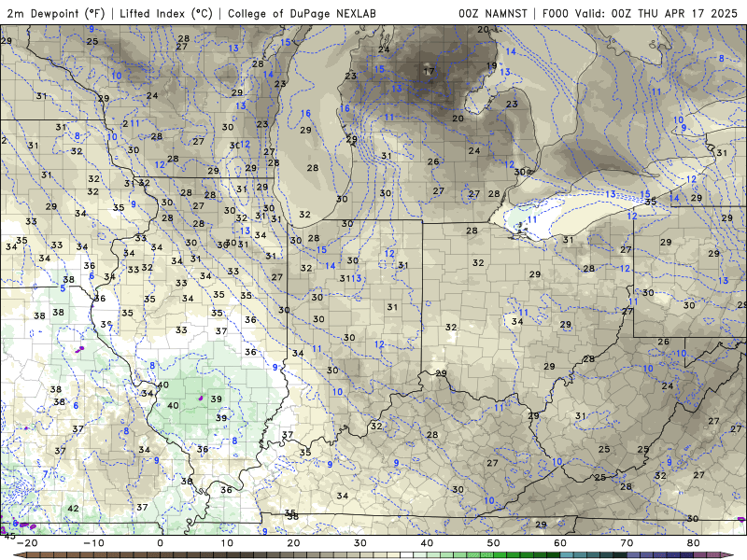The width and height of the screenshot is (747, 560).
Task: Click the "-10" color scale label
Action: pyautogui.click(x=93, y=543)
